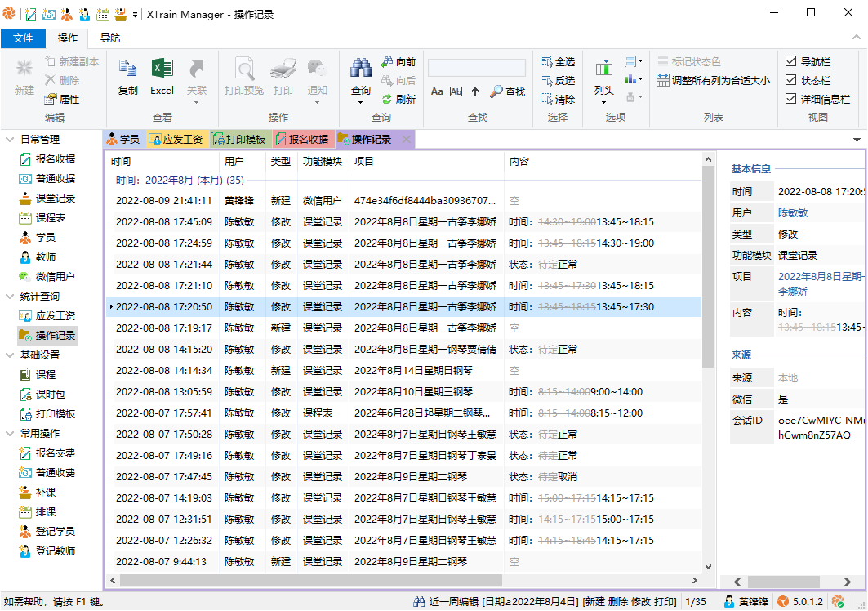Image resolution: width=868 pixels, height=611 pixels.
Task: Toggle the match case Aa icon
Action: pyautogui.click(x=437, y=91)
